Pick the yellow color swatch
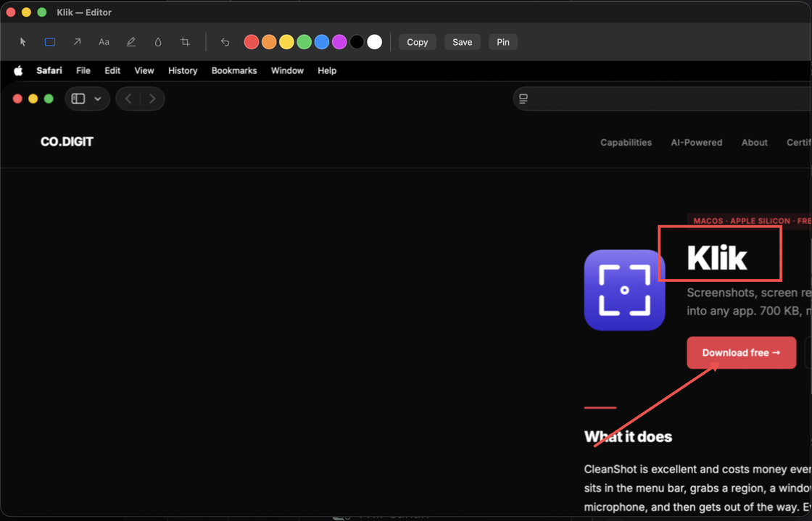The image size is (812, 521). [x=286, y=42]
